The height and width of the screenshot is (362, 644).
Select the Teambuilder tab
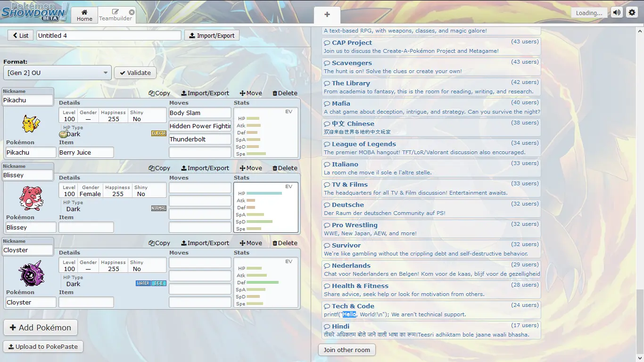pyautogui.click(x=116, y=15)
